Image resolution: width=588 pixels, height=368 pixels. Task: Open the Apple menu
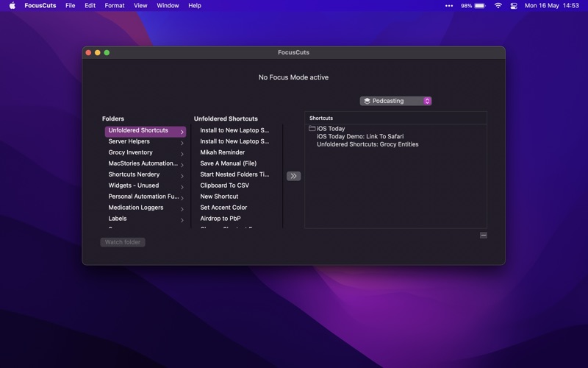click(x=12, y=6)
